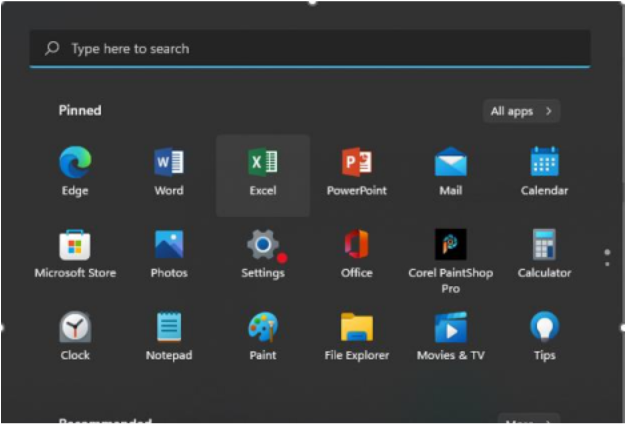The height and width of the screenshot is (424, 625).
Task: Open Settings with the gear icon
Action: 263,244
